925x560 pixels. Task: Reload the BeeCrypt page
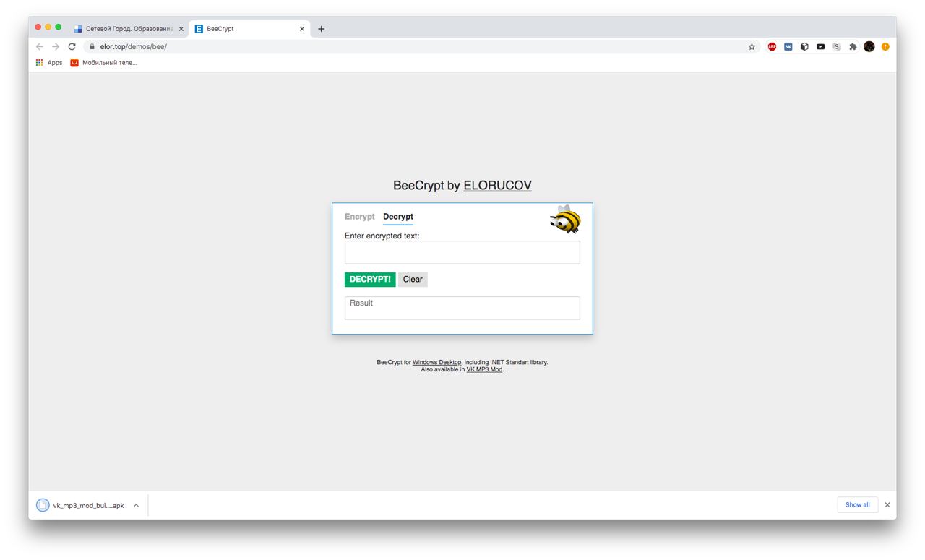pyautogui.click(x=72, y=46)
